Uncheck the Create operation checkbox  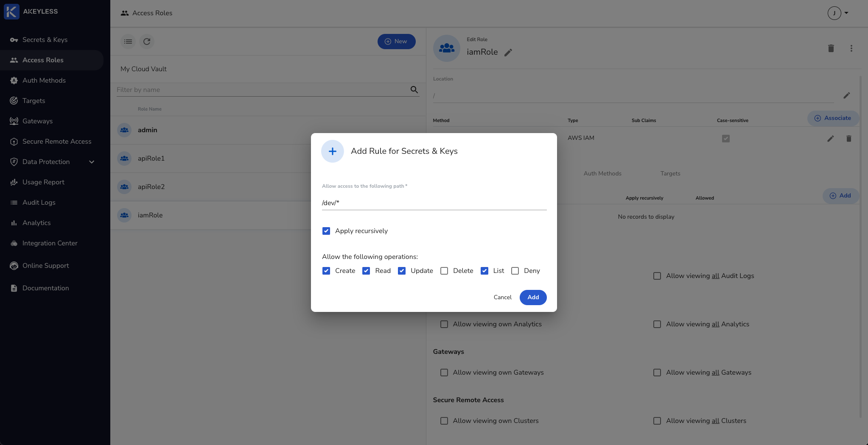tap(326, 271)
